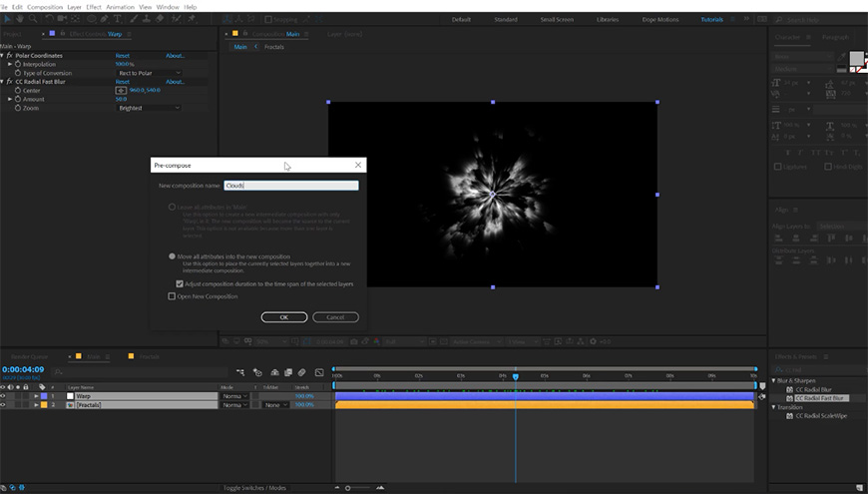
Task: Open the Composition menu
Action: [44, 6]
